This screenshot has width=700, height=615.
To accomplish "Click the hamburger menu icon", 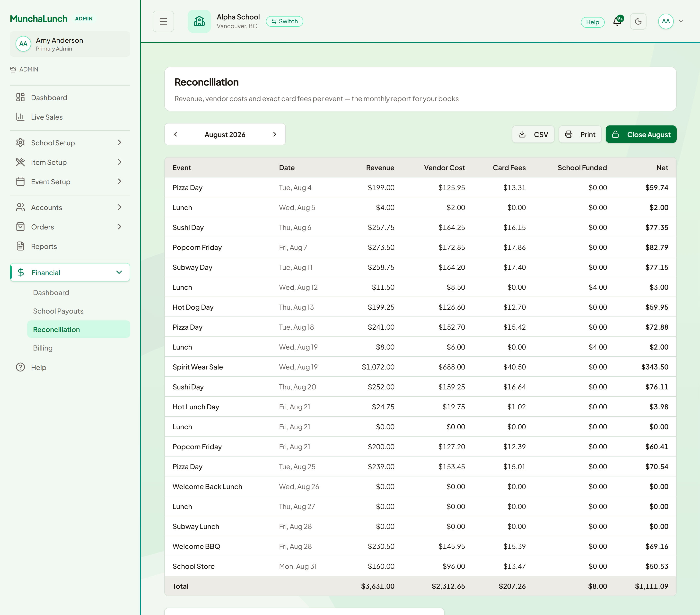I will (x=163, y=21).
